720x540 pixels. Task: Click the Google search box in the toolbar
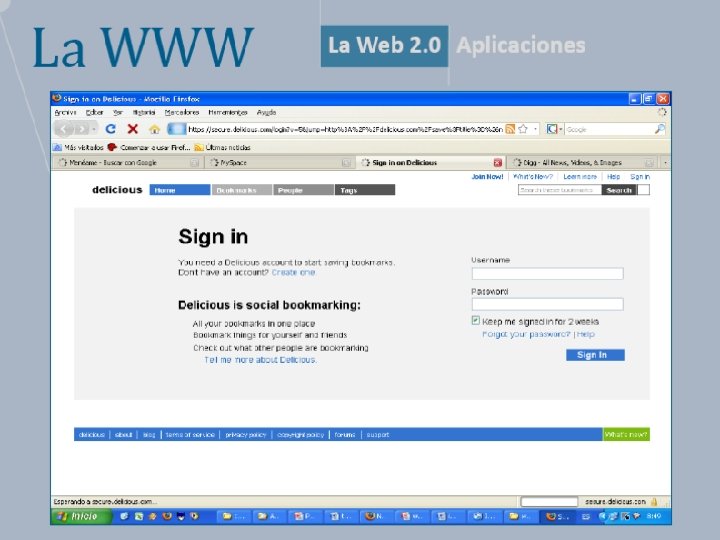[609, 129]
